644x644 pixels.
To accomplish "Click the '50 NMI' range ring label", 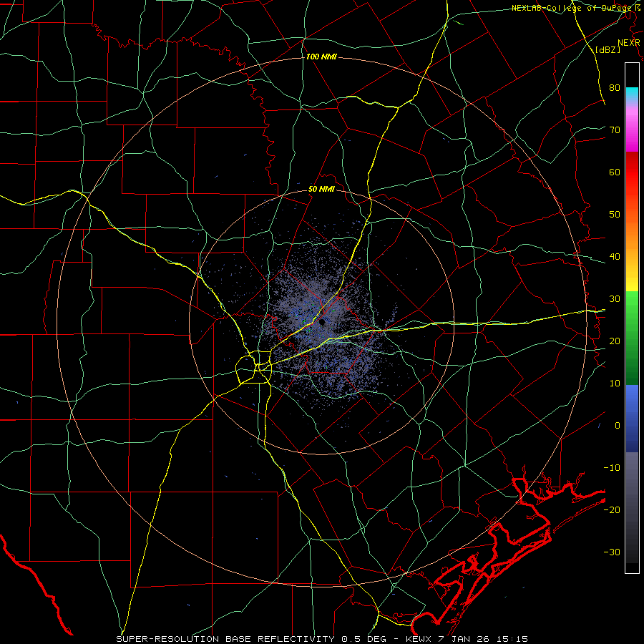I will point(321,190).
